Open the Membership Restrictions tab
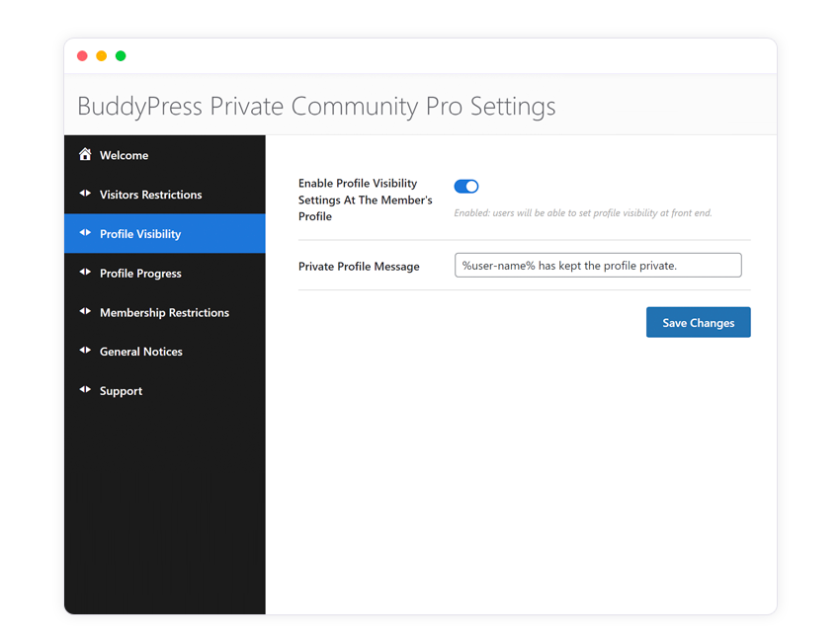Screen dimensions: 840x642 click(x=165, y=312)
